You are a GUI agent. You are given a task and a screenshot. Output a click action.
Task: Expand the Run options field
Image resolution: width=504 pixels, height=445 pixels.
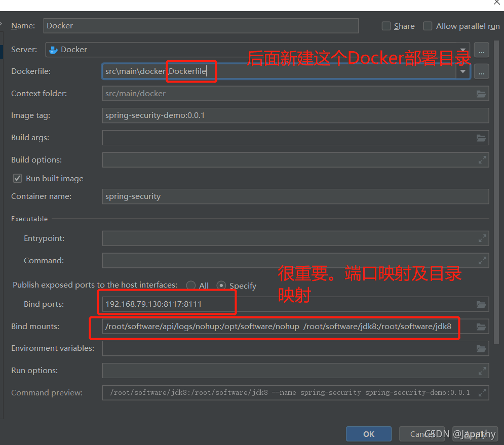click(482, 371)
